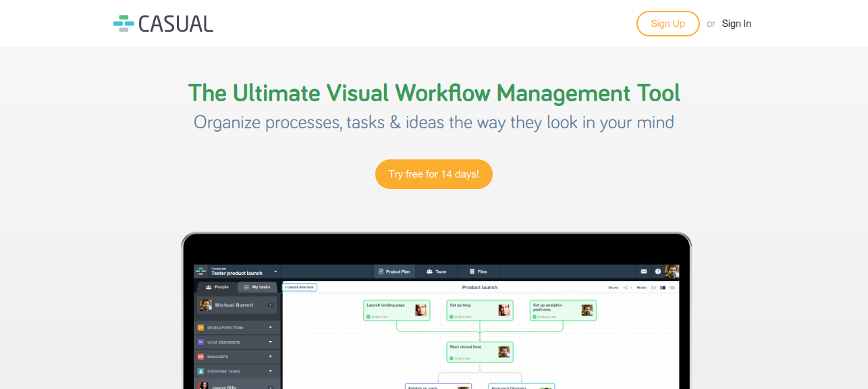Image resolution: width=868 pixels, height=389 pixels.
Task: Click the share icon next to Share label
Action: coord(626,288)
